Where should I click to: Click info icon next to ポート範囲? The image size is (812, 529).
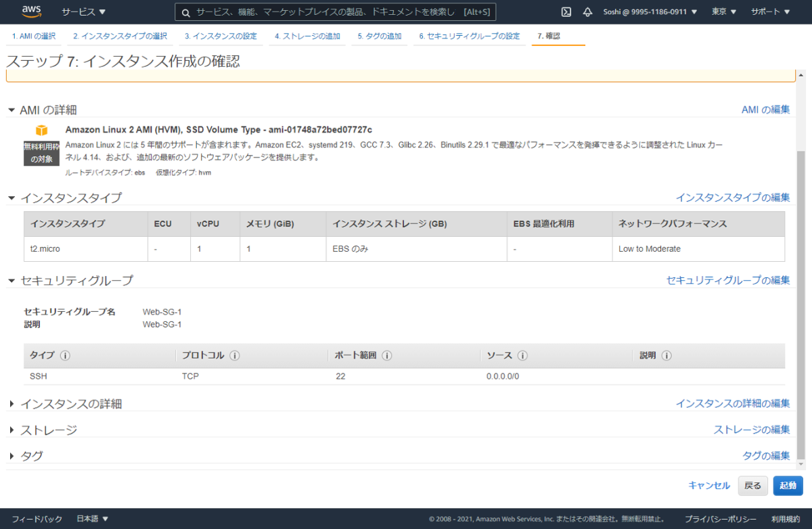387,356
